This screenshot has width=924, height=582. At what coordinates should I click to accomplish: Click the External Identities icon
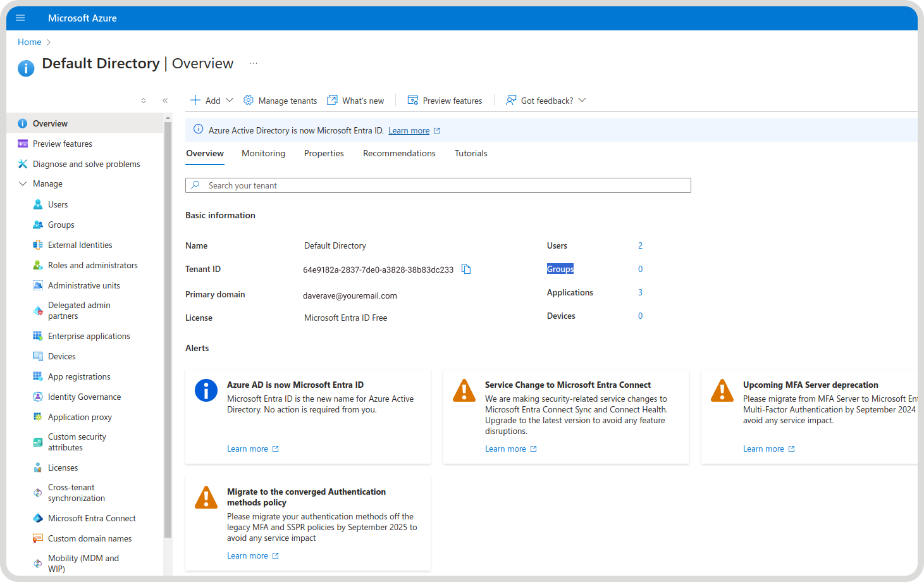pos(38,245)
